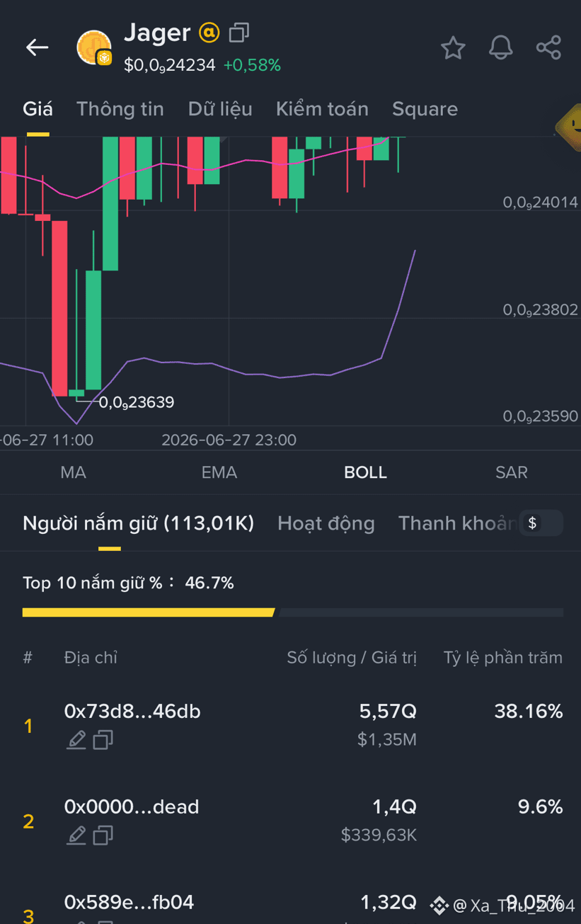Screen dimensions: 581x924
Task: Open the Thanh khoản tab
Action: click(x=458, y=523)
